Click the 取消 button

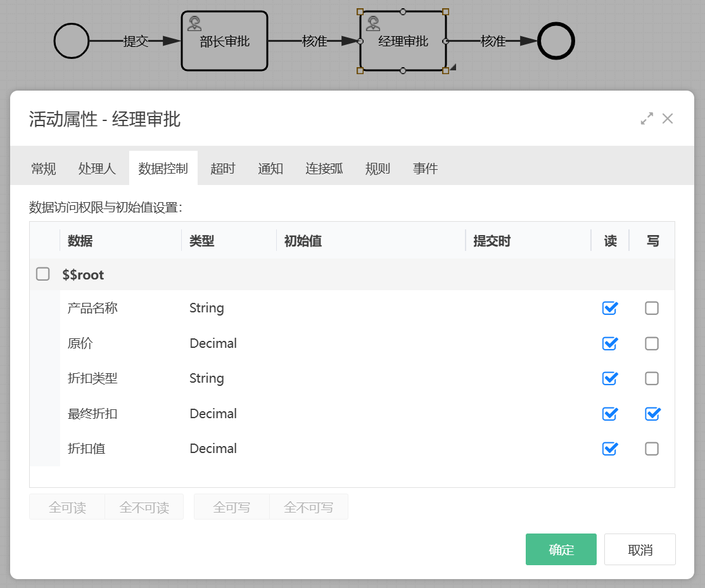coord(640,549)
